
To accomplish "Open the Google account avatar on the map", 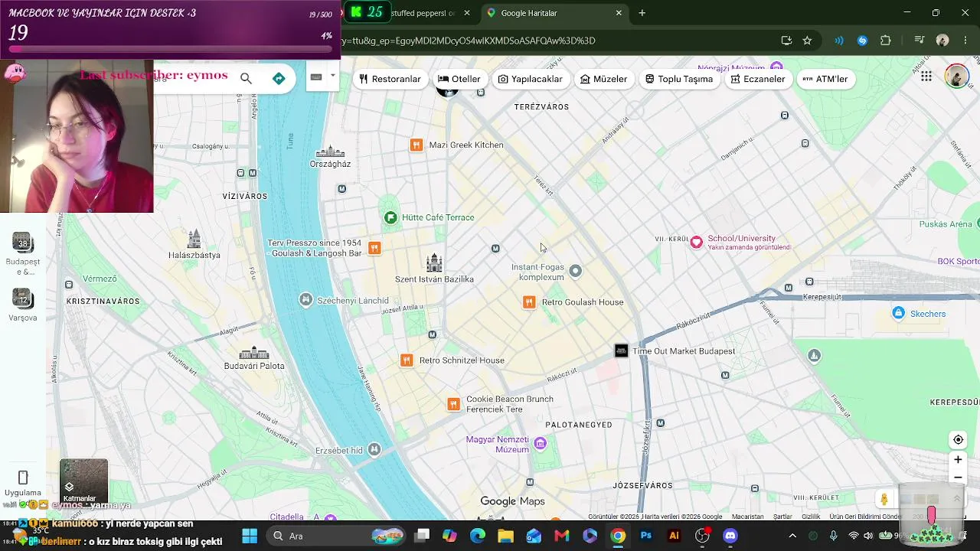I will (956, 77).
